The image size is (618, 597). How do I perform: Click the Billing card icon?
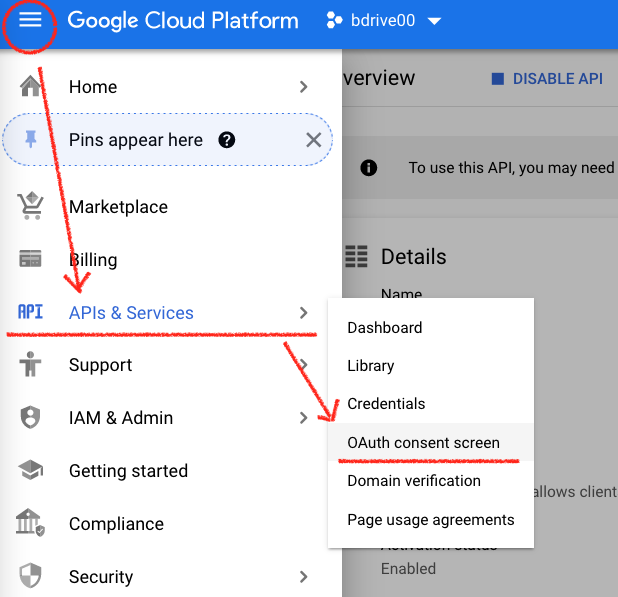30,260
